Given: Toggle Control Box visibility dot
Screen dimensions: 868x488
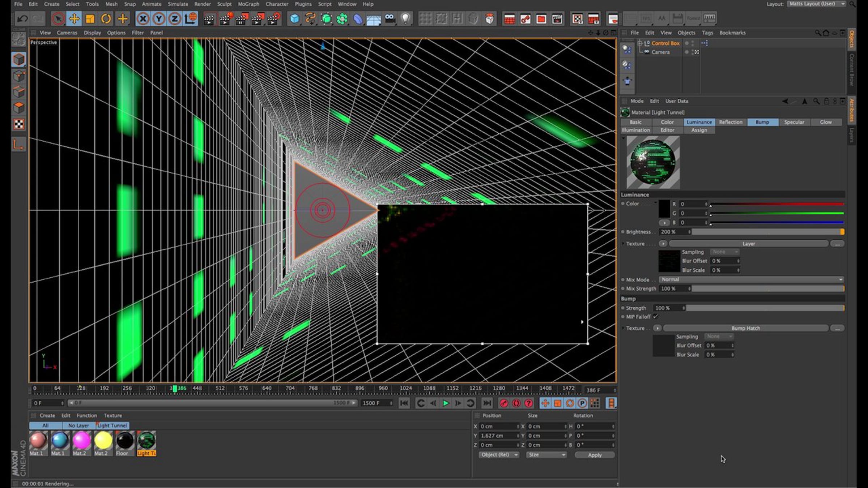Looking at the screenshot, I should tap(687, 43).
